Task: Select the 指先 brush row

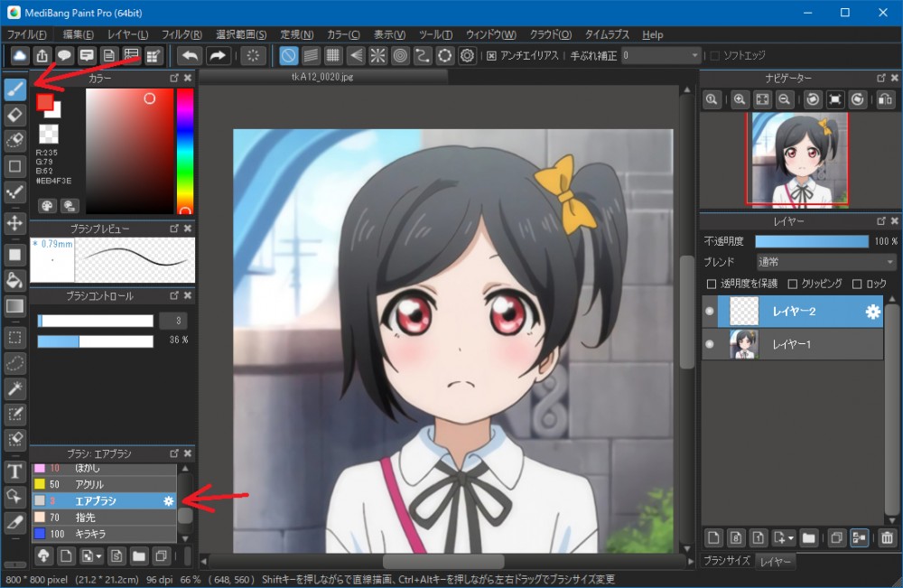Action: [104, 518]
